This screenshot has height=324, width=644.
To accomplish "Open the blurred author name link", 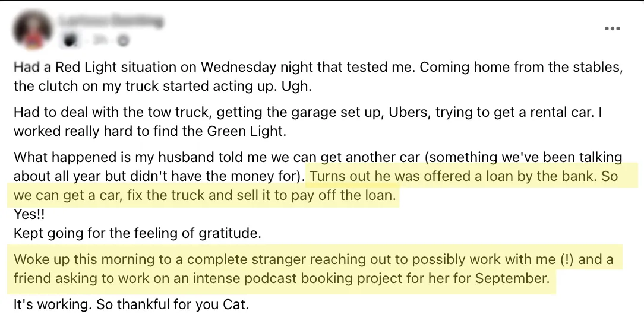I will (111, 20).
